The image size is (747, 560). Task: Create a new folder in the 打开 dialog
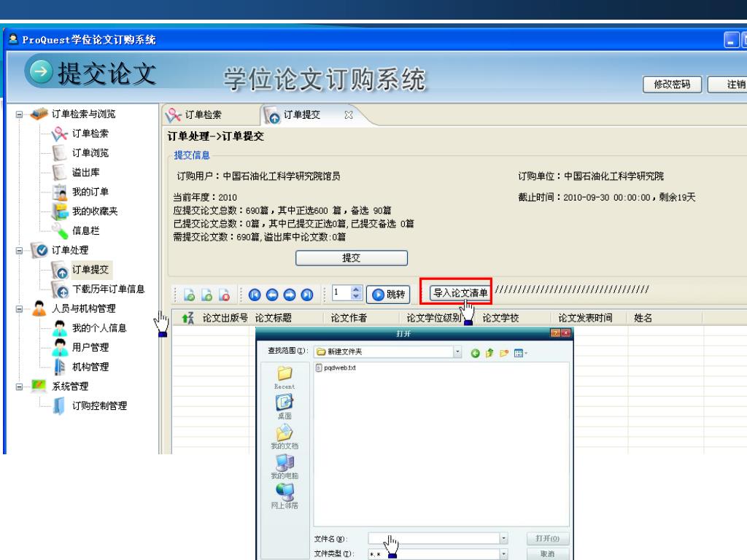(504, 353)
